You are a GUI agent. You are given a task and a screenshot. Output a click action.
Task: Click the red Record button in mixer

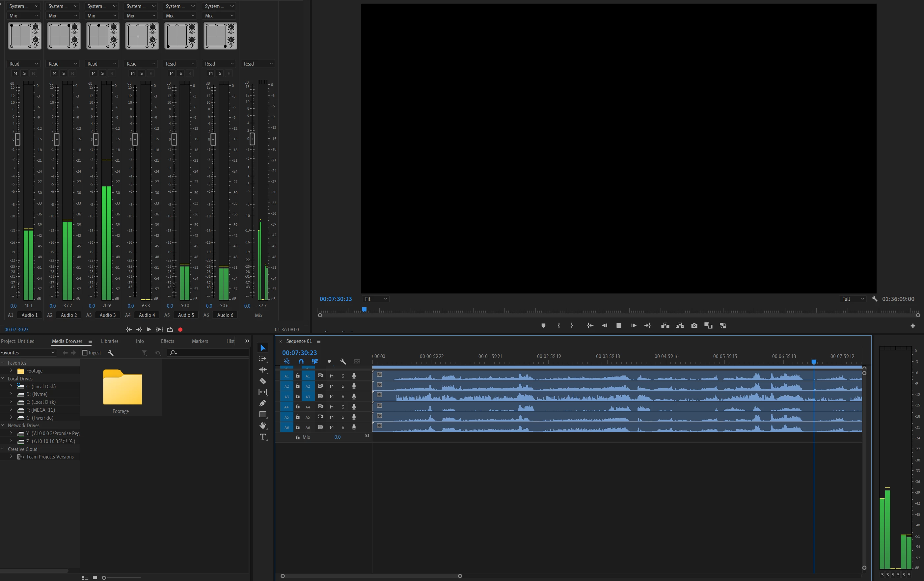(180, 329)
